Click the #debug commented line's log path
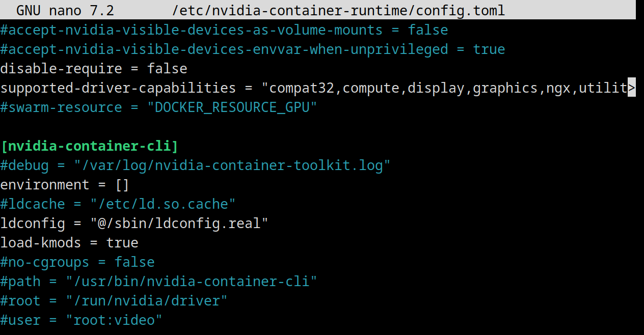 coord(232,165)
